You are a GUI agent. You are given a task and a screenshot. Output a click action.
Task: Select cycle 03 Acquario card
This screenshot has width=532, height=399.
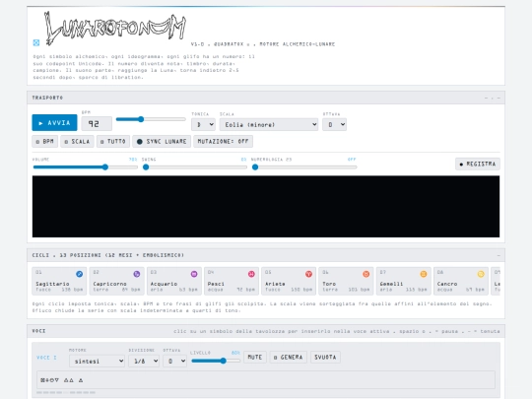point(174,281)
